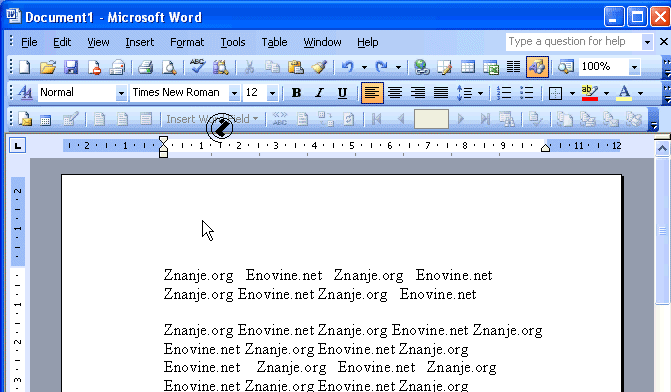The image size is (671, 392).
Task: Open the Window menu
Action: pyautogui.click(x=322, y=42)
